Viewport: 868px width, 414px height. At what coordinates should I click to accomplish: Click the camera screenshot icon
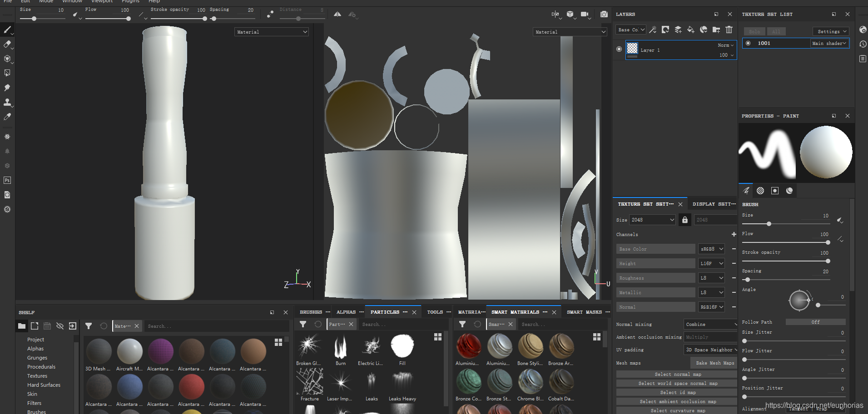pyautogui.click(x=604, y=15)
